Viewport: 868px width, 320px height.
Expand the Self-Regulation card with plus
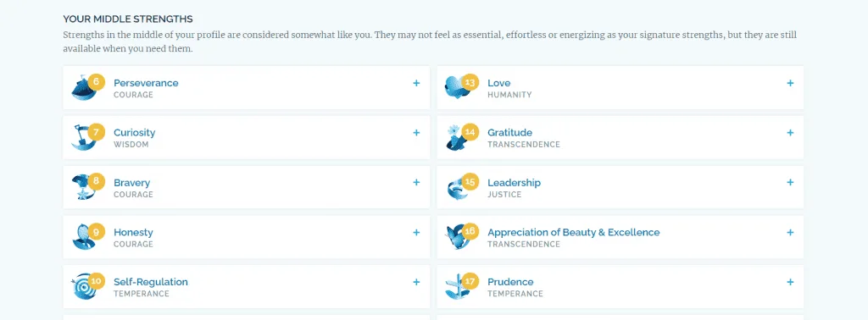[x=416, y=282]
